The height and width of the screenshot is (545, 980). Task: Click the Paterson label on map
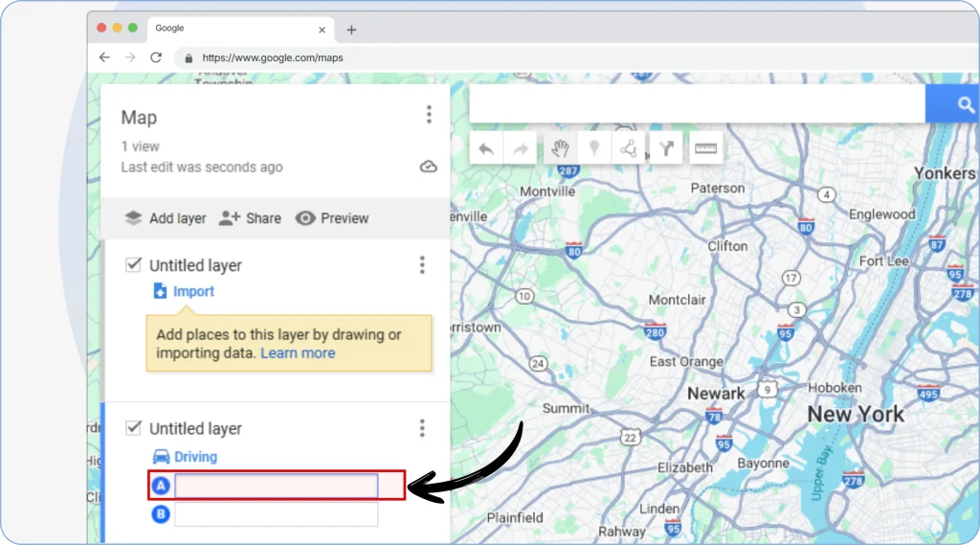click(718, 188)
